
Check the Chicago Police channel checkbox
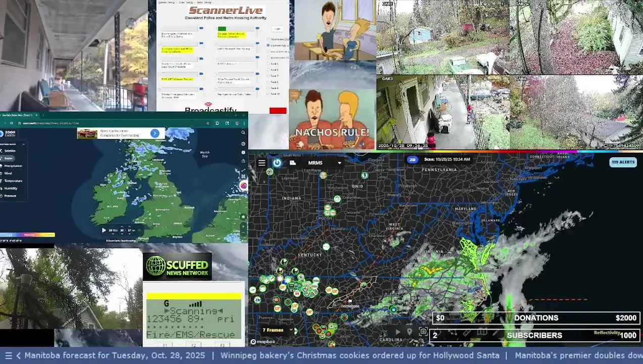[x=215, y=29]
